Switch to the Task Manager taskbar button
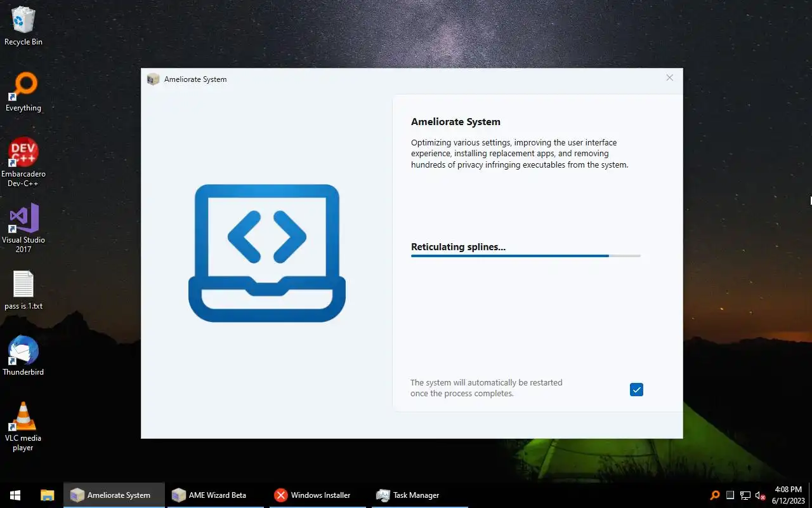The image size is (812, 508). coord(420,495)
